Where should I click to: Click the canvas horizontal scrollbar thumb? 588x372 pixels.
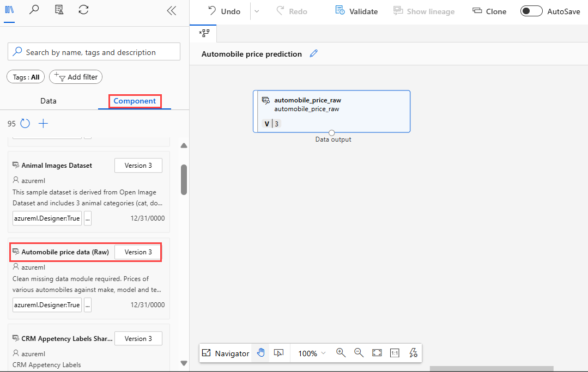click(491, 369)
